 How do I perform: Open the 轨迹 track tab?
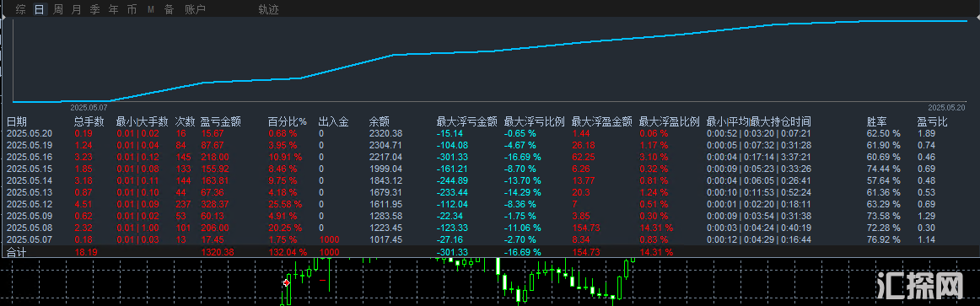click(269, 9)
